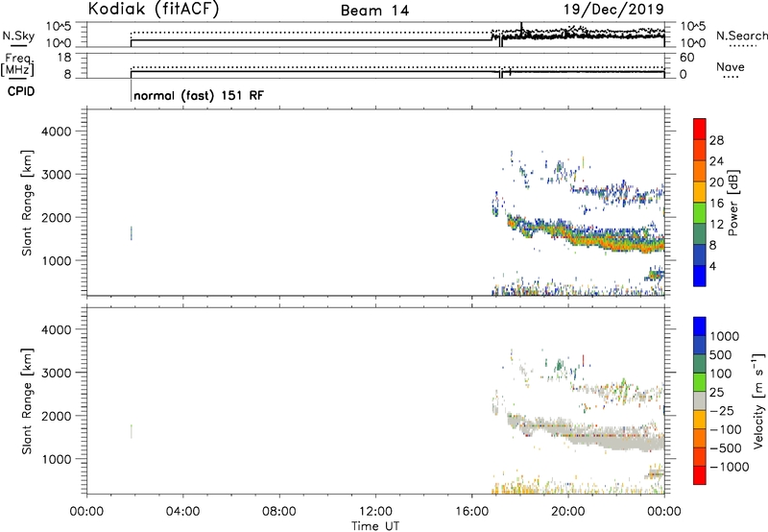This screenshot has height=532, width=768.
Task: Click '4000' range tick in power panel
Action: [x=56, y=132]
